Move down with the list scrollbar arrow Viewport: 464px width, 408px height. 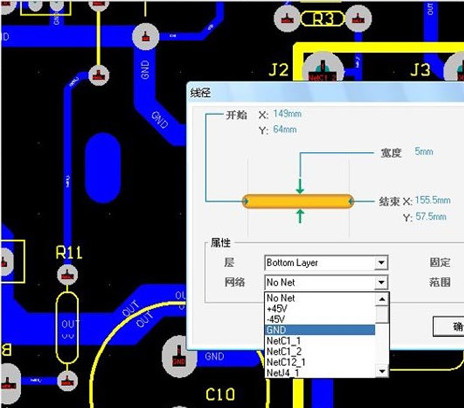click(382, 371)
